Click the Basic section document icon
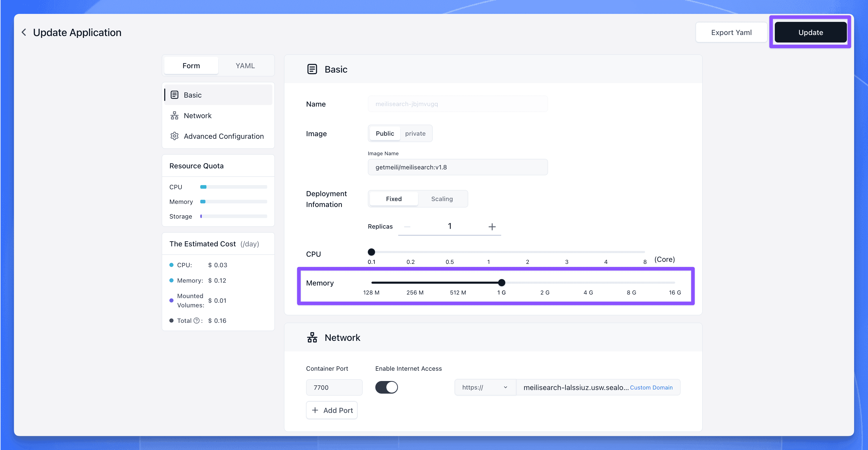 [x=312, y=69]
